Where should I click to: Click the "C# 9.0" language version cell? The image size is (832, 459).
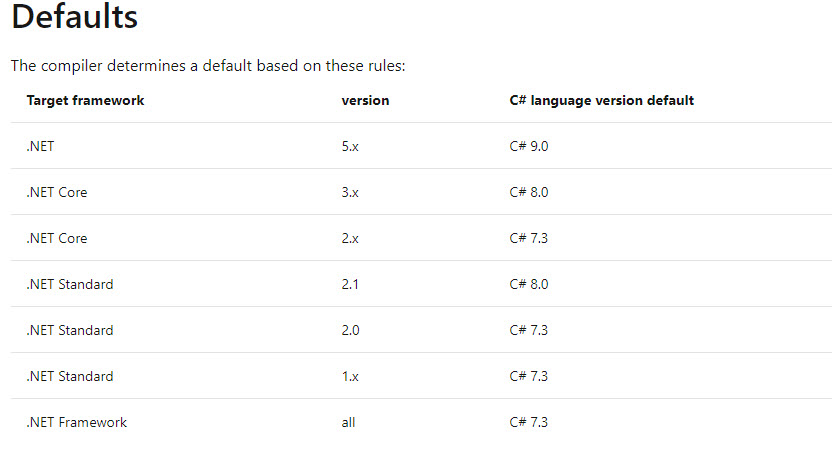click(x=529, y=146)
